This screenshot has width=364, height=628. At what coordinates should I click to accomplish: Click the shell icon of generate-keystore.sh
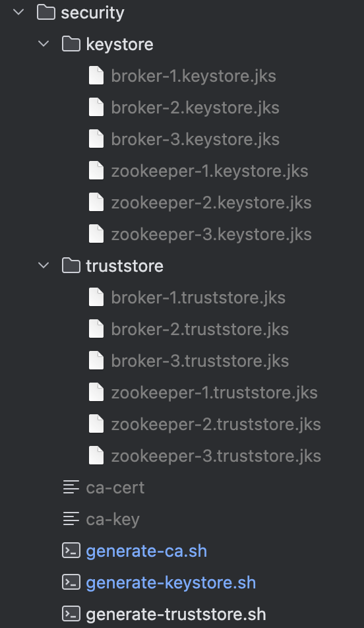71,582
